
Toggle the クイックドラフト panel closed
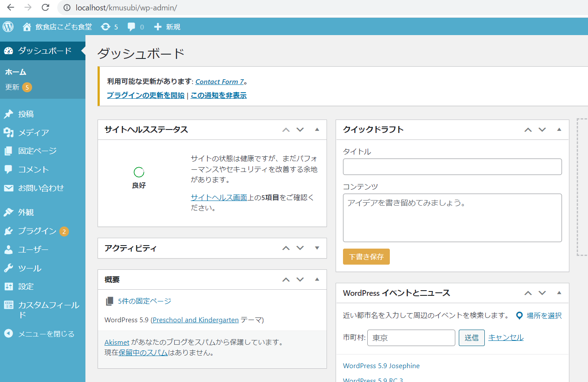559,129
